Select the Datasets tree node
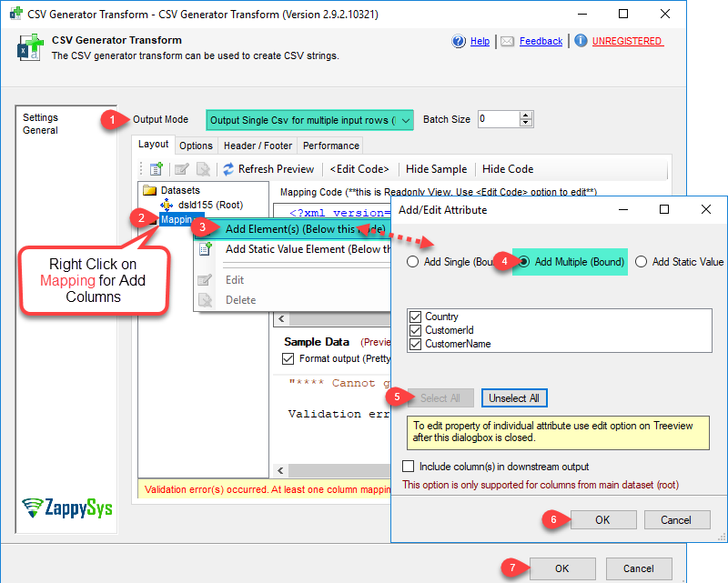This screenshot has width=728, height=583. point(180,190)
